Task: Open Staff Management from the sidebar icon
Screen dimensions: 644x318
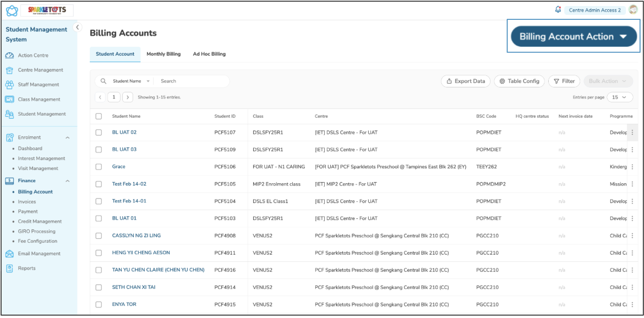Action: click(x=9, y=85)
